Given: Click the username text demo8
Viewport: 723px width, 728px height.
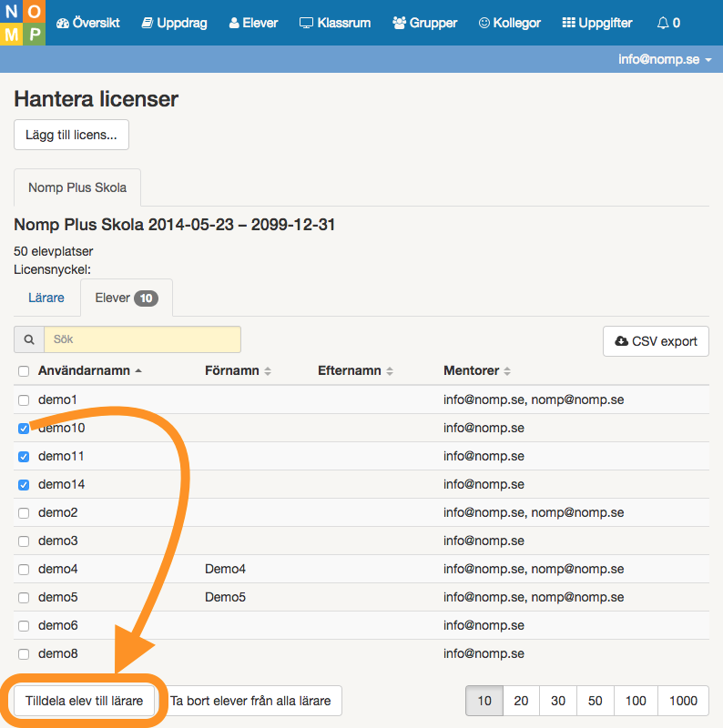Looking at the screenshot, I should pyautogui.click(x=57, y=653).
